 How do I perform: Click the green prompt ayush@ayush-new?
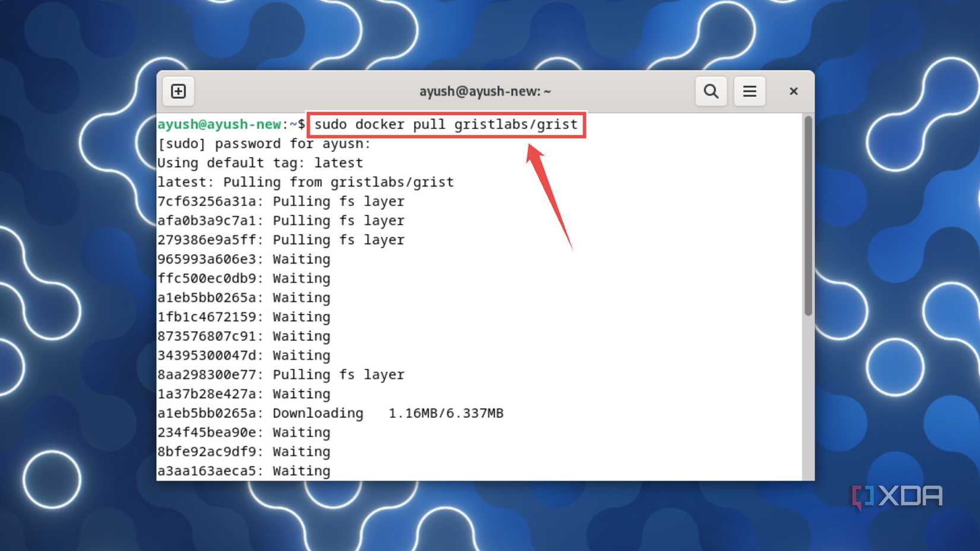(219, 124)
